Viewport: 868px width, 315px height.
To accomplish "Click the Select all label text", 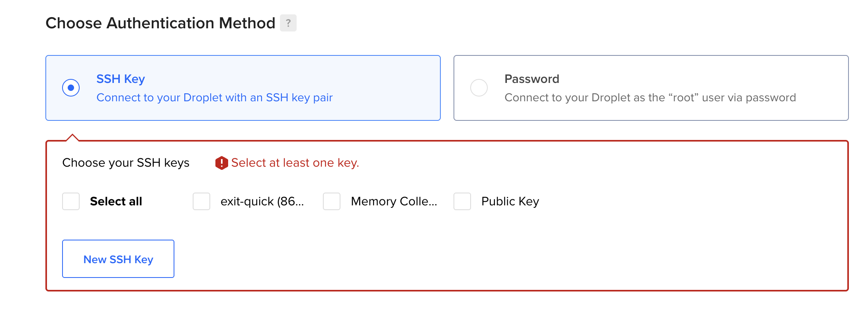I will tap(116, 201).
